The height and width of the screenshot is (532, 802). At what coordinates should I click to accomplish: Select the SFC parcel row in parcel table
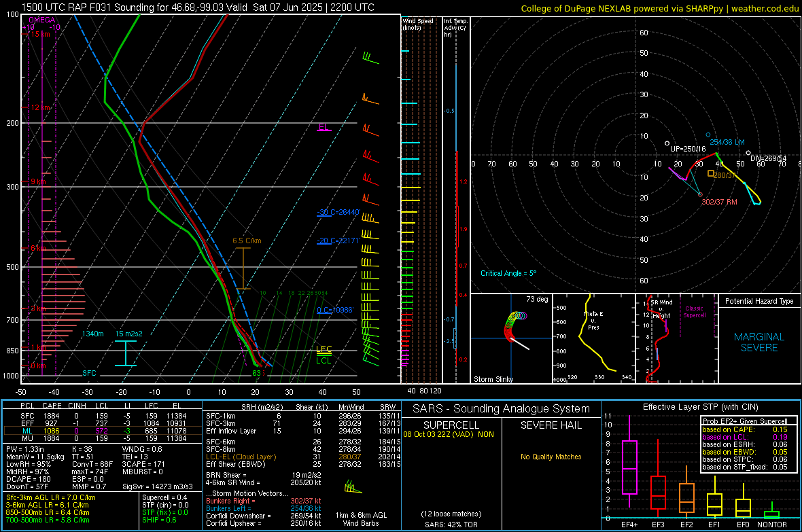point(102,416)
